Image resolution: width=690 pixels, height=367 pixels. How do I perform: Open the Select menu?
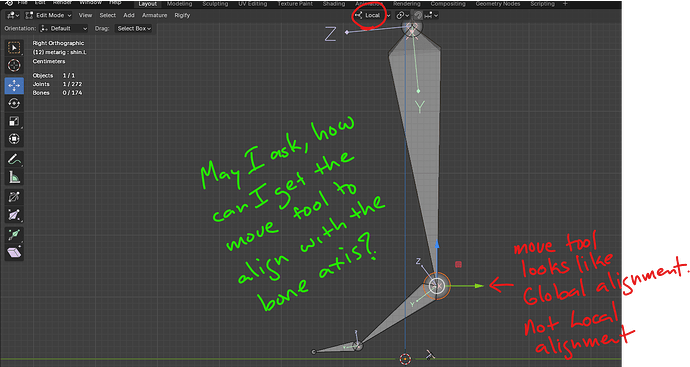point(107,15)
